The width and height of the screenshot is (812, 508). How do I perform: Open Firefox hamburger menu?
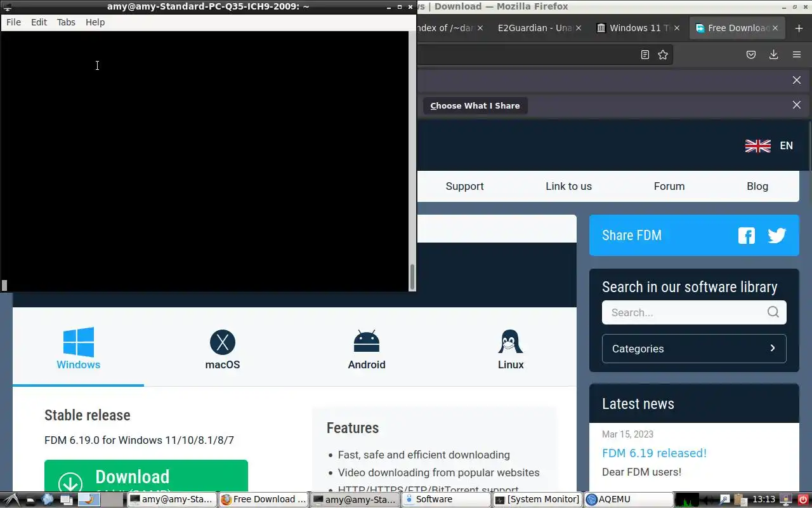pyautogui.click(x=797, y=55)
